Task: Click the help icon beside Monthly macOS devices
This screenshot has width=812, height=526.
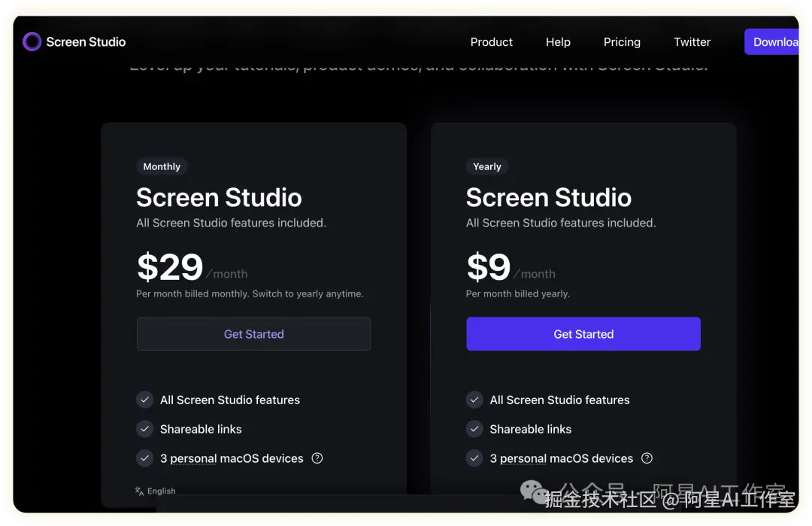Action: pyautogui.click(x=317, y=458)
